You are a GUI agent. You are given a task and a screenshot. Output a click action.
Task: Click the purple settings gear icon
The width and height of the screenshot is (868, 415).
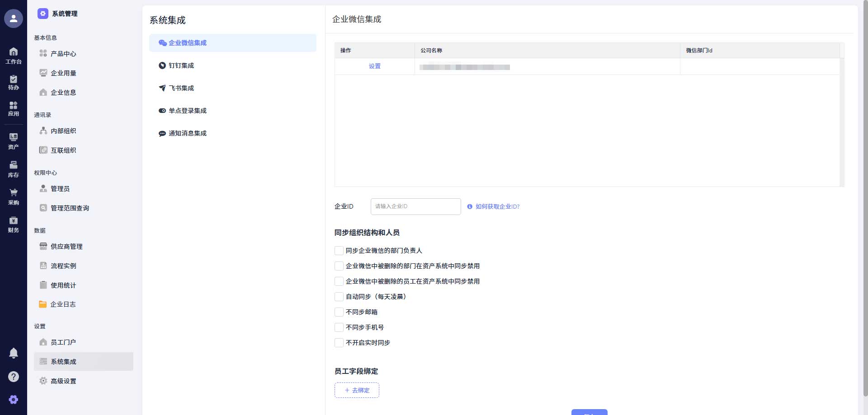14,399
